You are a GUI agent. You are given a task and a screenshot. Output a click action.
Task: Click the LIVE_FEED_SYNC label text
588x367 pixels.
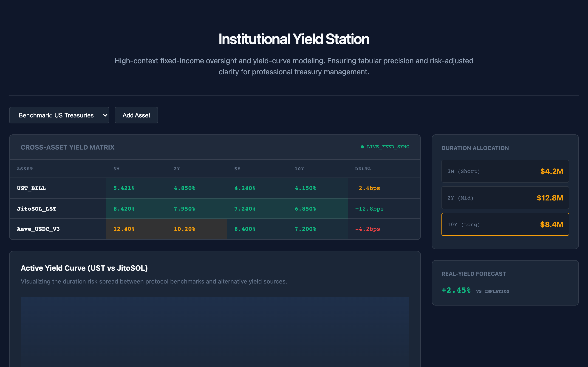point(388,147)
